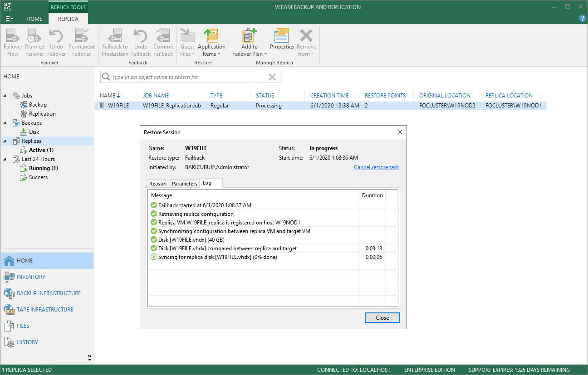Click the Undo Failback ribbon icon
This screenshot has width=588, height=375.
[141, 43]
